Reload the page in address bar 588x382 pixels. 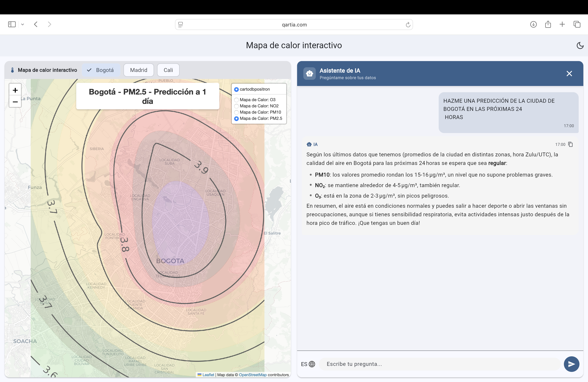pos(408,25)
